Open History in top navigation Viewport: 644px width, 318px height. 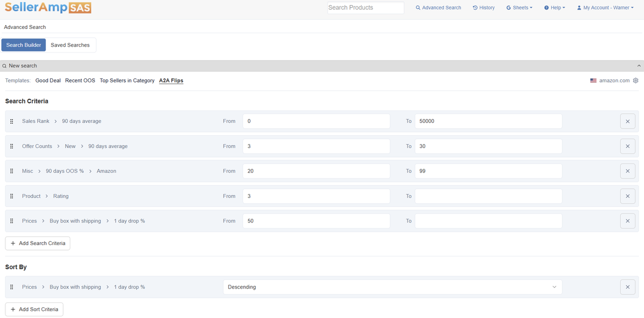(x=484, y=8)
